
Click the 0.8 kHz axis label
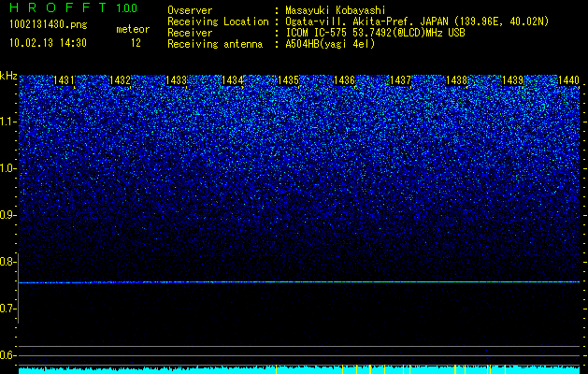pos(7,262)
